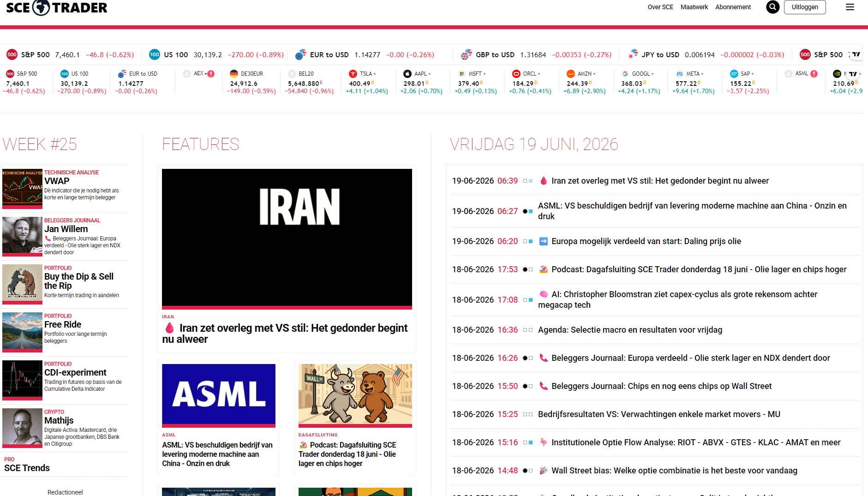Open the search magnifier icon
Image resolution: width=868 pixels, height=496 pixels.
[x=773, y=7]
